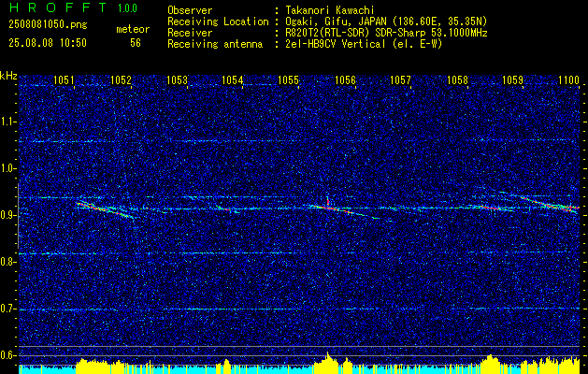
Task: Click the kHz axis unit label
Action: click(x=8, y=76)
